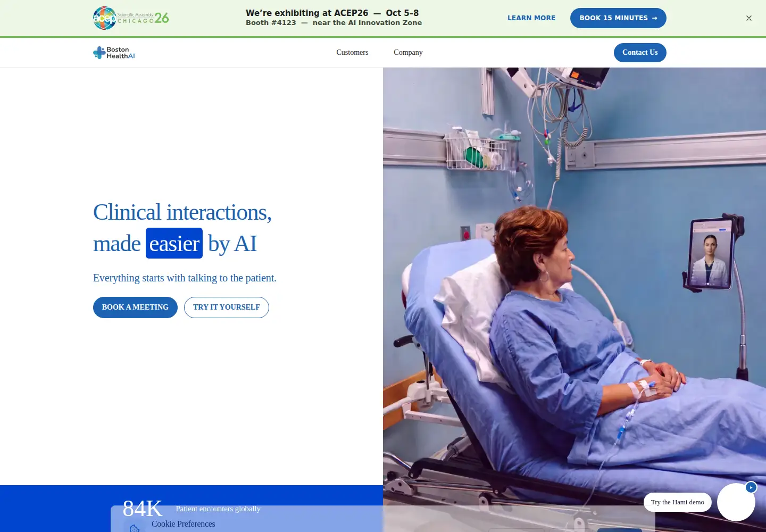Click the Try the Hami demo bubble

click(677, 502)
